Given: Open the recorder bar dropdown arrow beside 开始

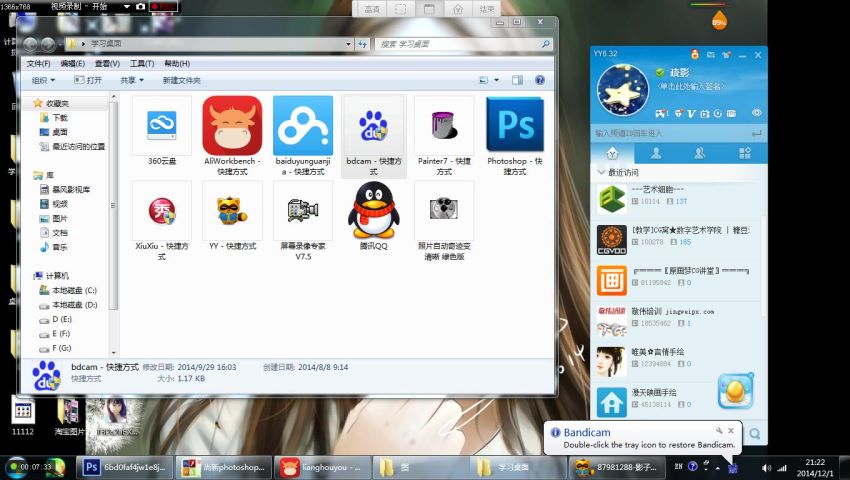Looking at the screenshot, I should [127, 7].
